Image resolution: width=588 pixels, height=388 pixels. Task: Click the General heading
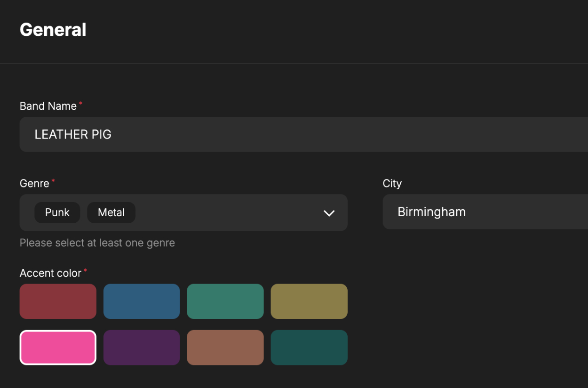point(53,30)
